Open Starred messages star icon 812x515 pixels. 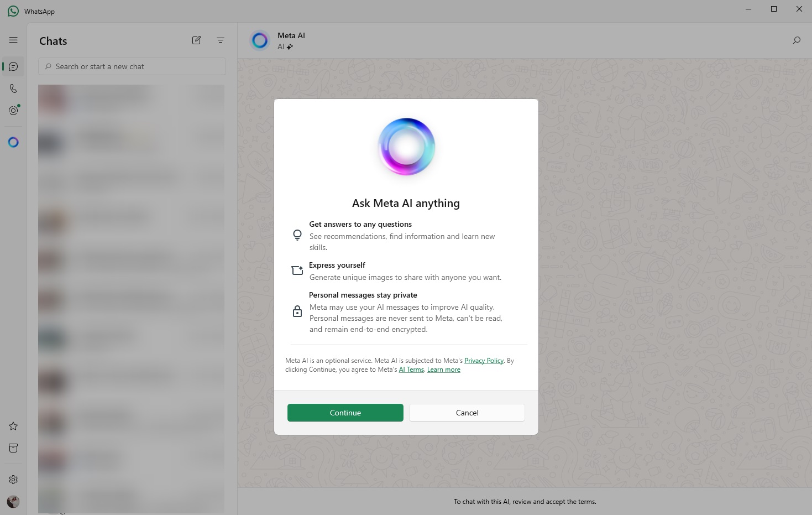(13, 426)
